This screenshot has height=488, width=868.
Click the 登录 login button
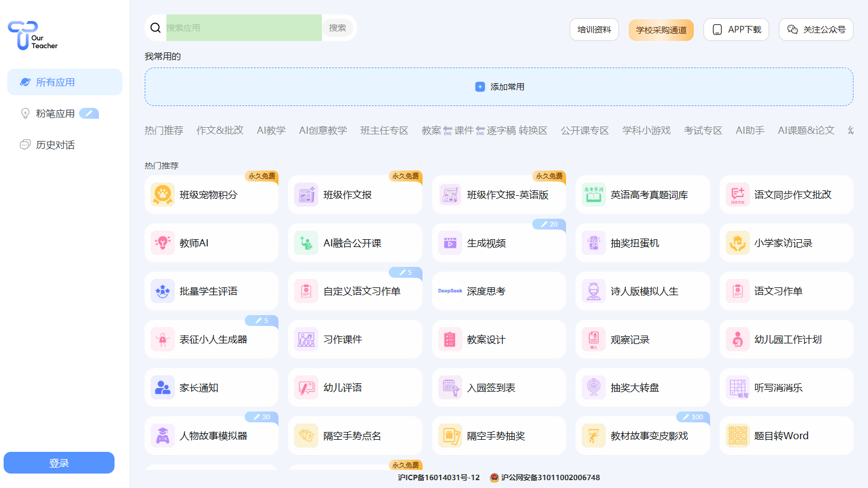(x=59, y=463)
